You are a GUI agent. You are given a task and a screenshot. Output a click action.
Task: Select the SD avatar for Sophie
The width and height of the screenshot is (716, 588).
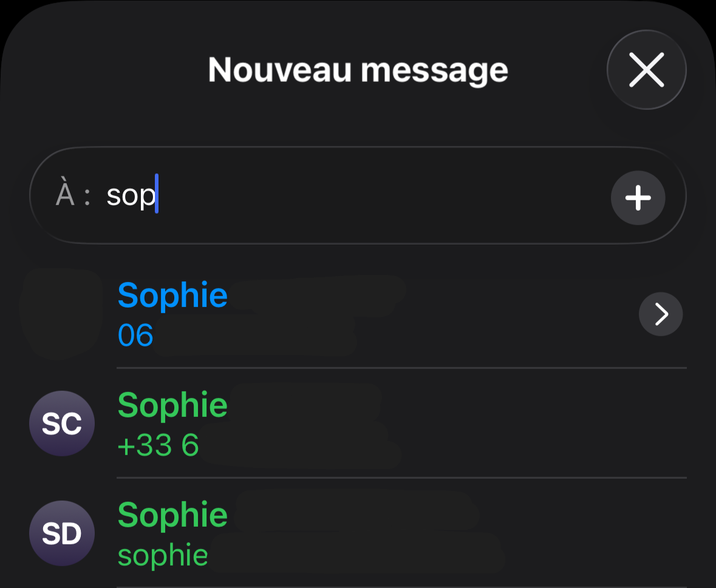[61, 533]
